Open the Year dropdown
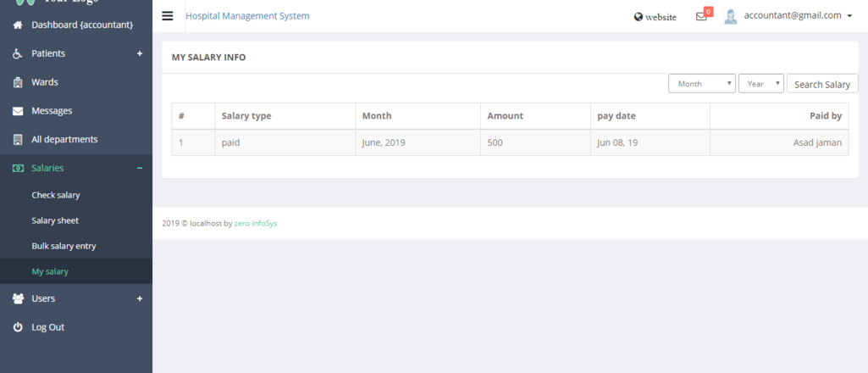This screenshot has height=373, width=868. (x=760, y=84)
